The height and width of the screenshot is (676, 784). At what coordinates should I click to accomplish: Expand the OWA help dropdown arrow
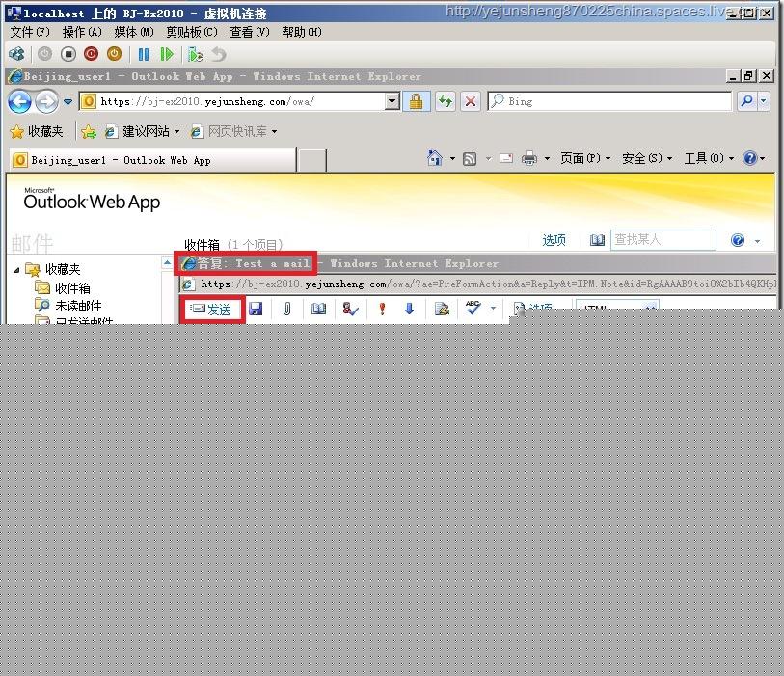[758, 241]
